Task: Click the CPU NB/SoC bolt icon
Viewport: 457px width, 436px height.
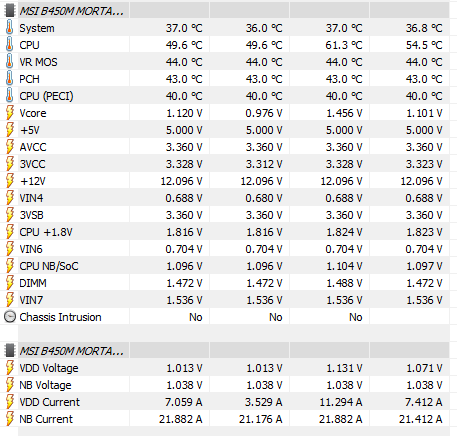Action: click(10, 266)
